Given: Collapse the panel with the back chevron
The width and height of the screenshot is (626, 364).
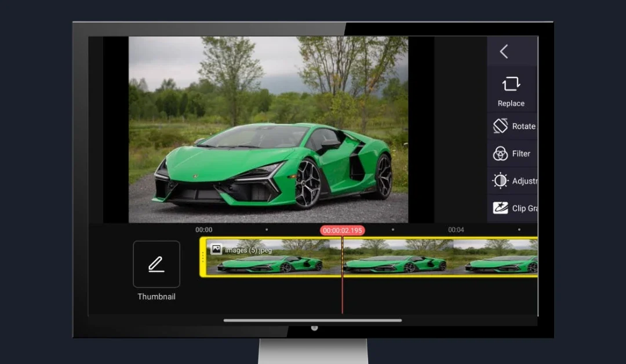Looking at the screenshot, I should pos(504,52).
